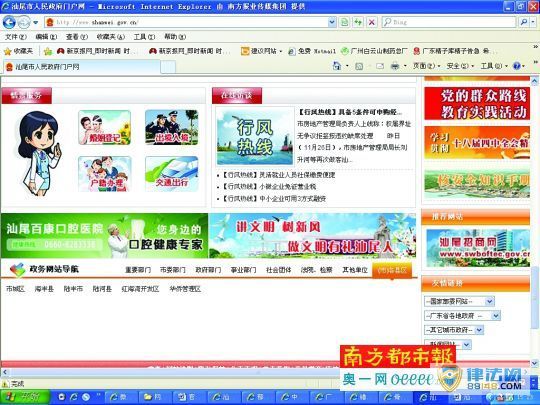Open the 编辑(E) menu
This screenshot has width=540, height=405.
(x=46, y=37)
